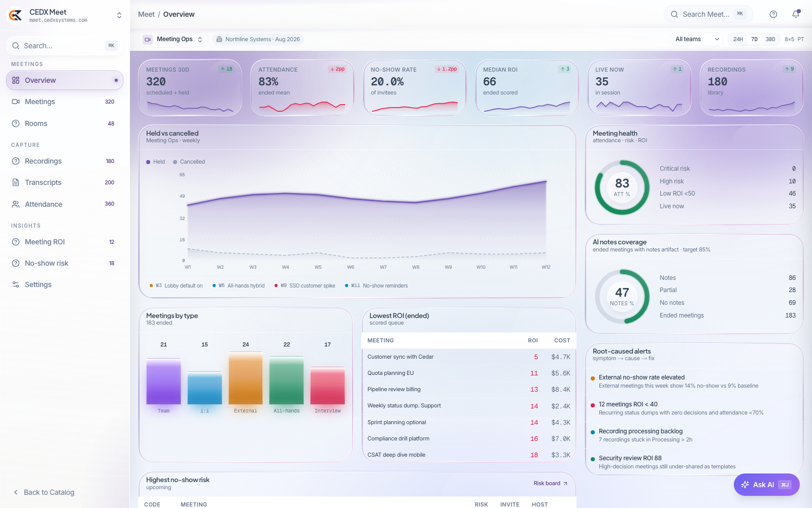Viewport: 812px width, 508px height.
Task: Click the 47 NOTES % gauge
Action: pos(622,297)
